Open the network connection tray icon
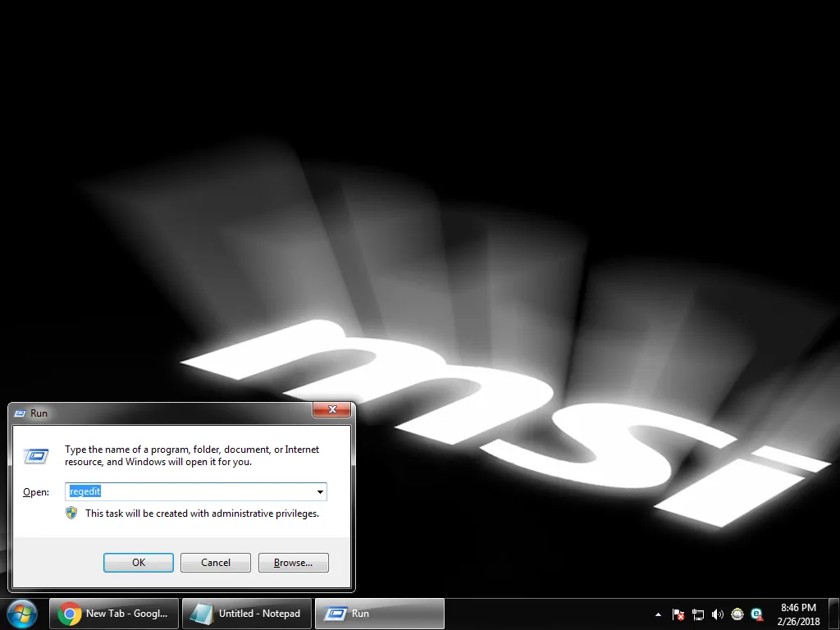The height and width of the screenshot is (630, 840). tap(698, 614)
